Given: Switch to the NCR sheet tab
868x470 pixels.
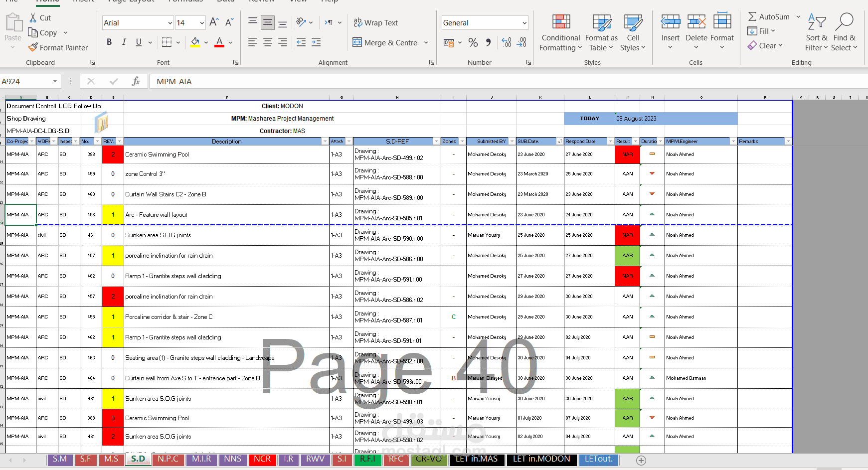Looking at the screenshot, I should 262,459.
